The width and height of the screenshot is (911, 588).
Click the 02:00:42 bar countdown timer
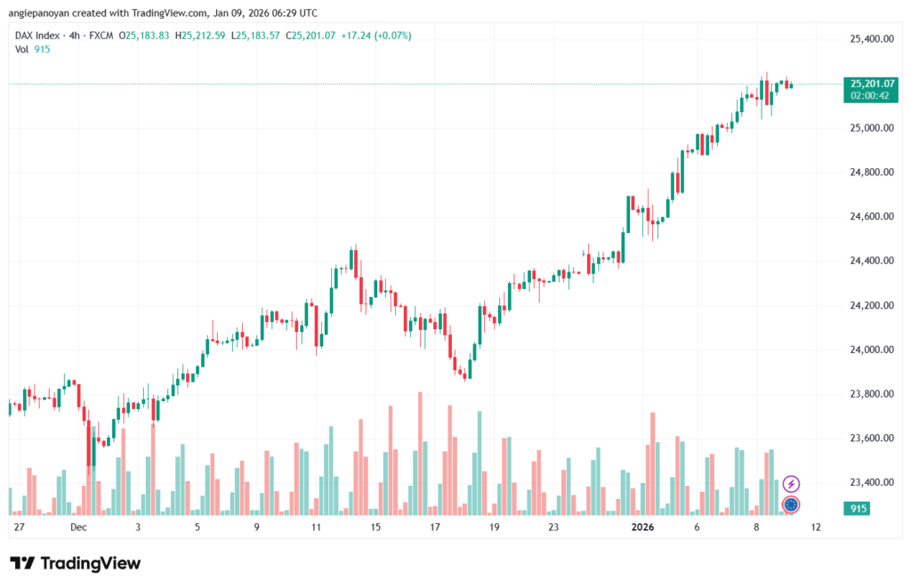871,95
